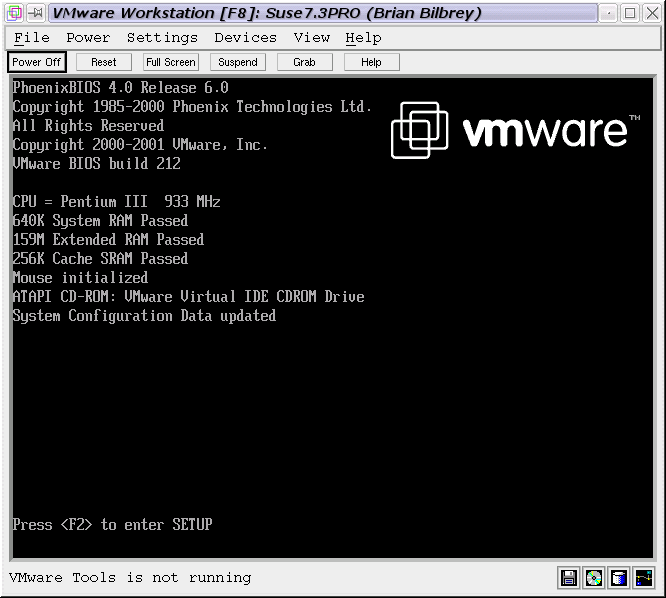Open the window menu icon in title bar
Screen dimensions: 666x598
coord(14,13)
